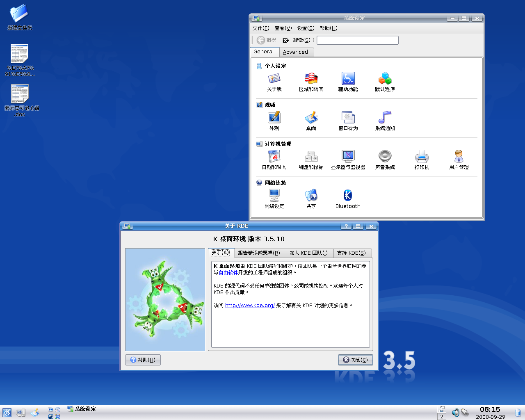The image size is (525, 420).
Task: Open 默认程序 default applications settings
Action: [x=385, y=82]
